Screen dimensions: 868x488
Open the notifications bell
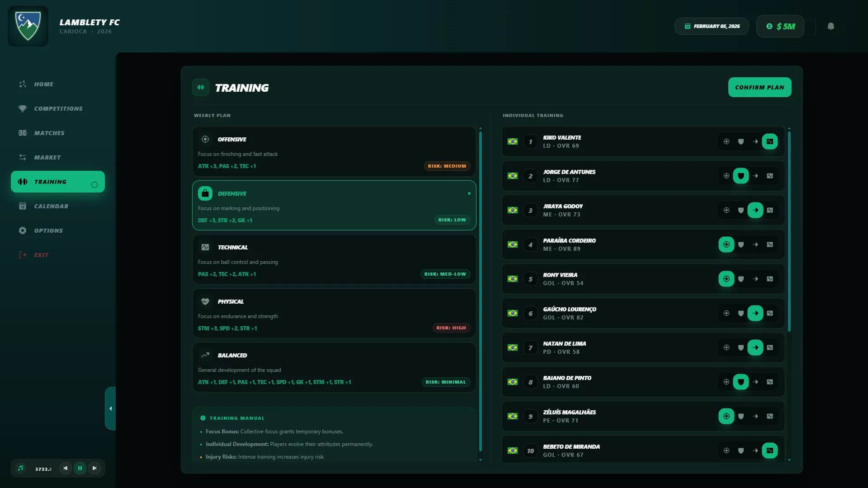[831, 26]
